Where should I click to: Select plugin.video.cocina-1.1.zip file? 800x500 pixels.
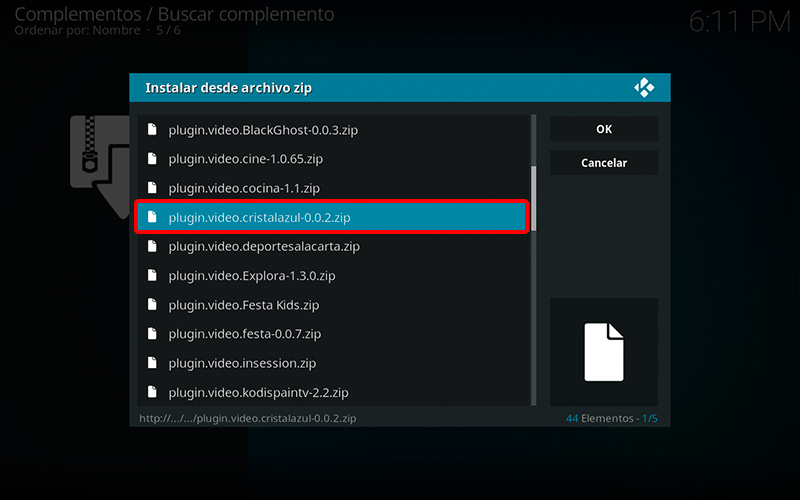tap(334, 188)
